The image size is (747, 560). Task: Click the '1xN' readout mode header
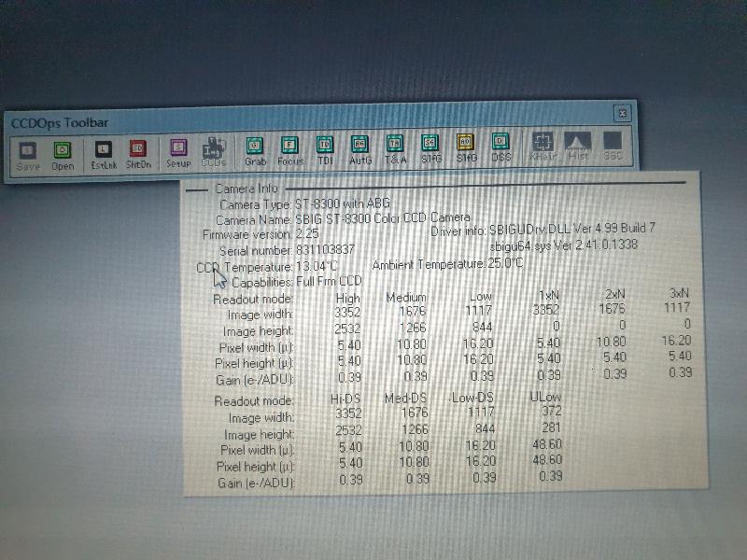point(548,295)
